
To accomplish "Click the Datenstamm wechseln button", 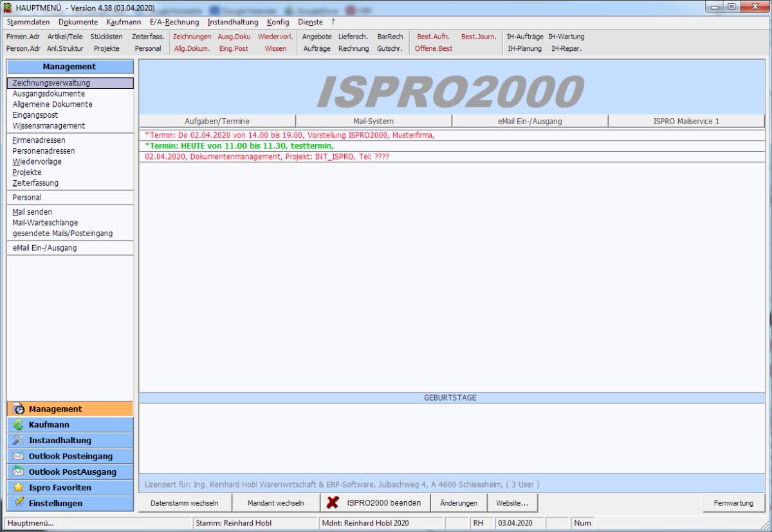I will (184, 502).
